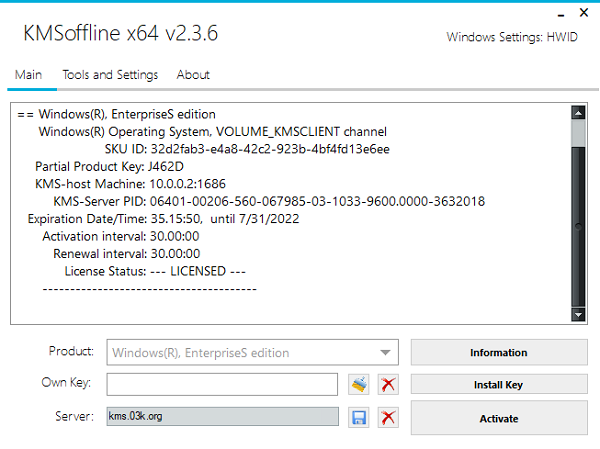Minimize the KMSoffline window
This screenshot has width=600, height=449.
tap(553, 13)
